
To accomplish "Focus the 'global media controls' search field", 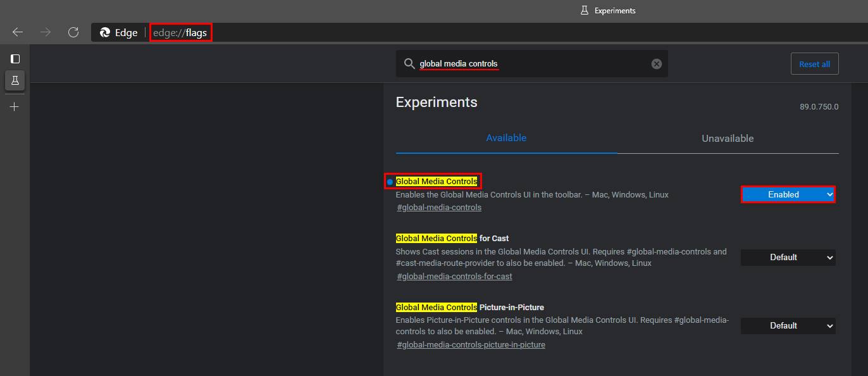I will [531, 64].
